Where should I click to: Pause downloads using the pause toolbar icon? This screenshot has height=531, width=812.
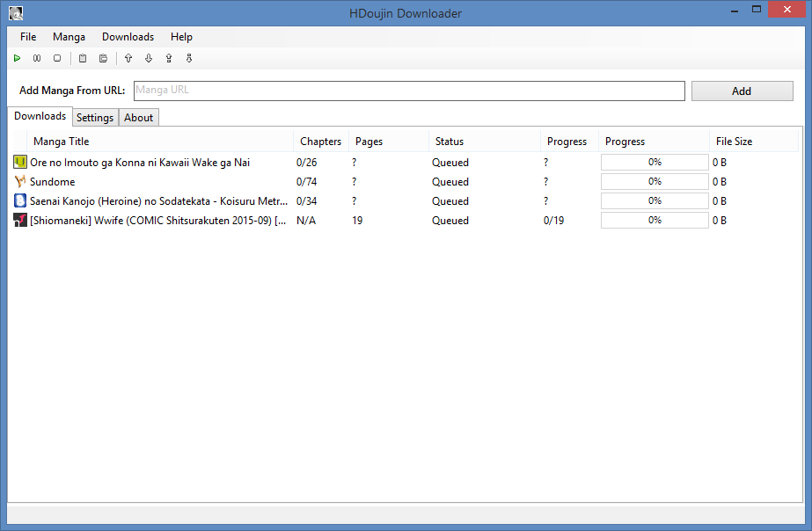pyautogui.click(x=37, y=58)
